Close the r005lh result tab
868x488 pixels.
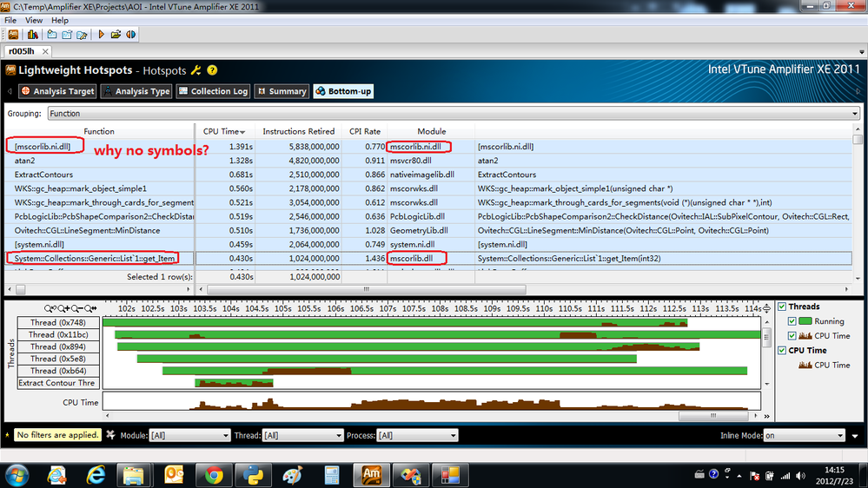45,51
